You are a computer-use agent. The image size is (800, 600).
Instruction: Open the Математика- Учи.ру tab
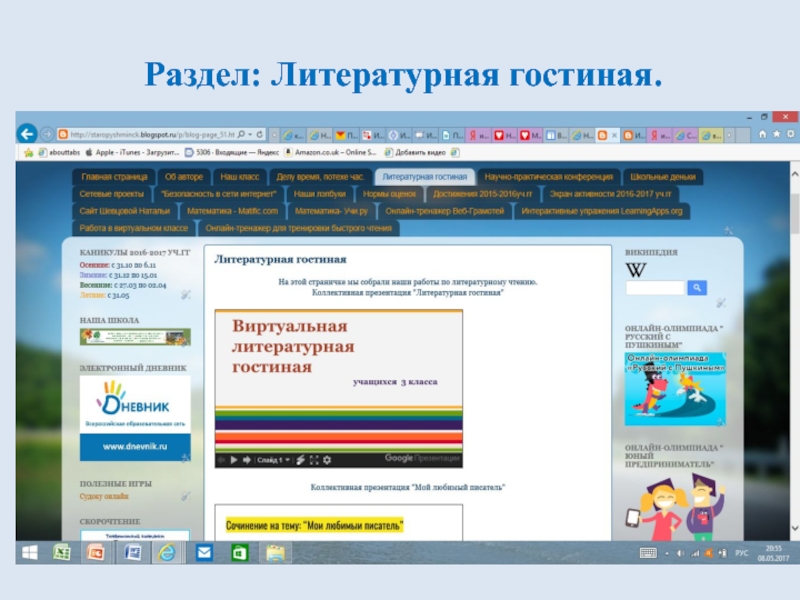coord(331,211)
